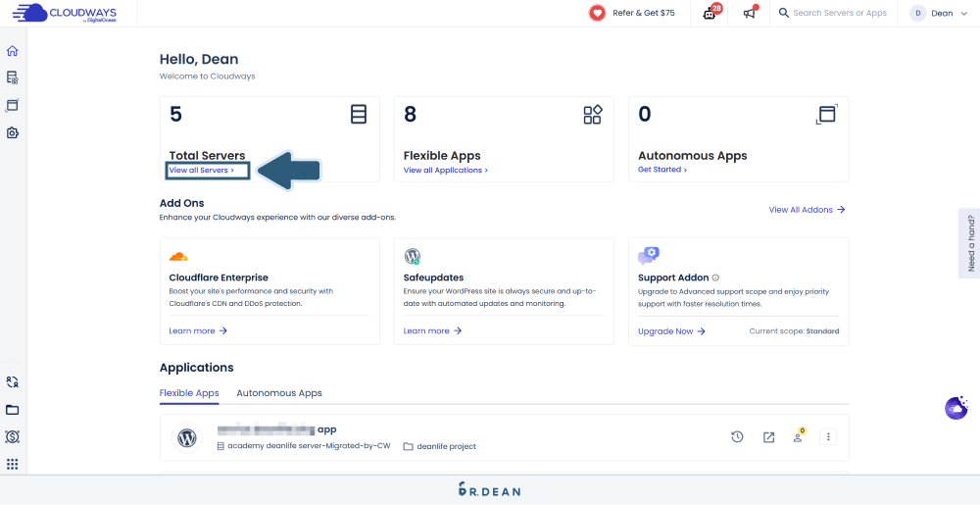Open the View all Applications link
Screen dimensions: 980x505
click(445, 171)
